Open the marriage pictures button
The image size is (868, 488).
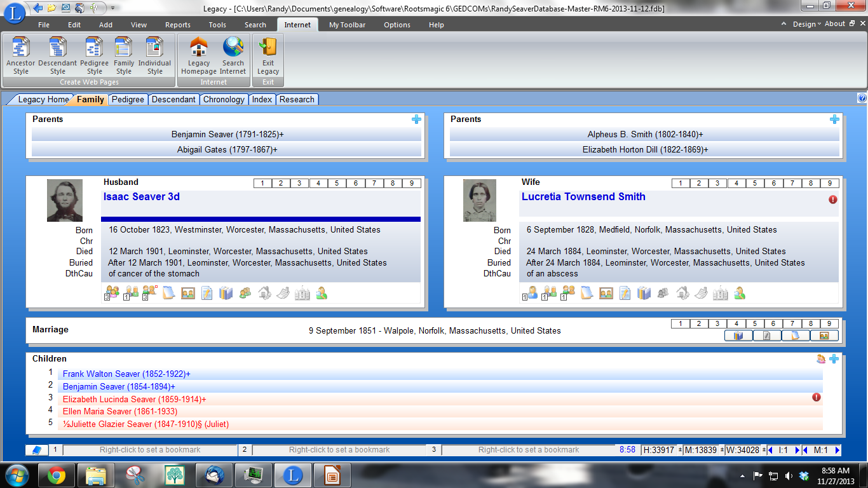(x=824, y=335)
